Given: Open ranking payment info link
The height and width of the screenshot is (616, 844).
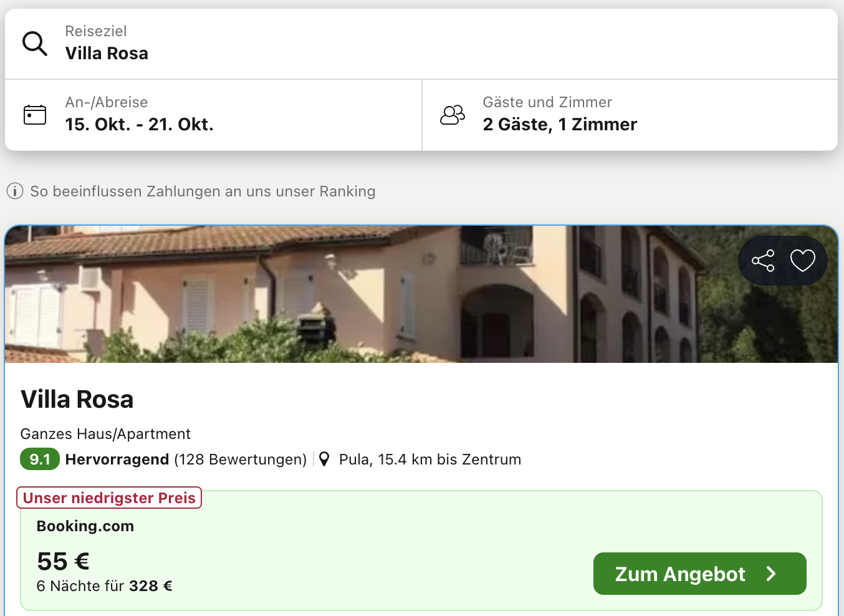Looking at the screenshot, I should 203,191.
